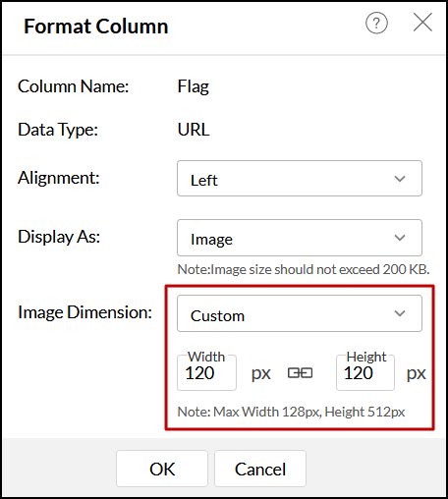
Task: Focus the Width input field
Action: click(x=206, y=373)
